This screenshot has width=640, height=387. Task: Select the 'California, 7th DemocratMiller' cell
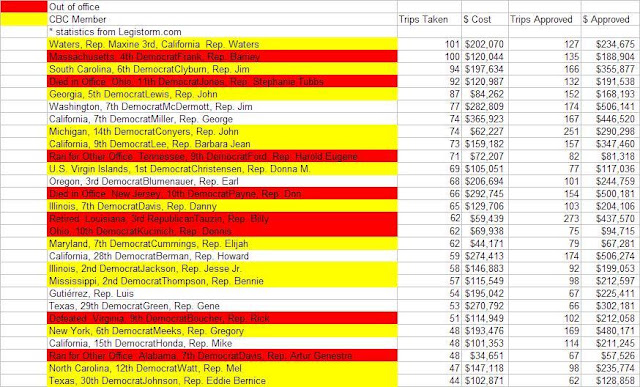[x=222, y=119]
